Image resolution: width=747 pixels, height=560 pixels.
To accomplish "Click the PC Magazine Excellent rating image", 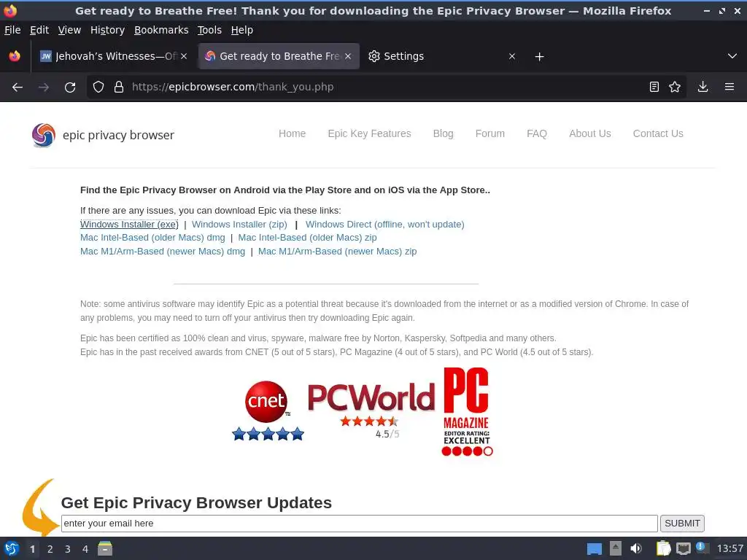I will 467,411.
